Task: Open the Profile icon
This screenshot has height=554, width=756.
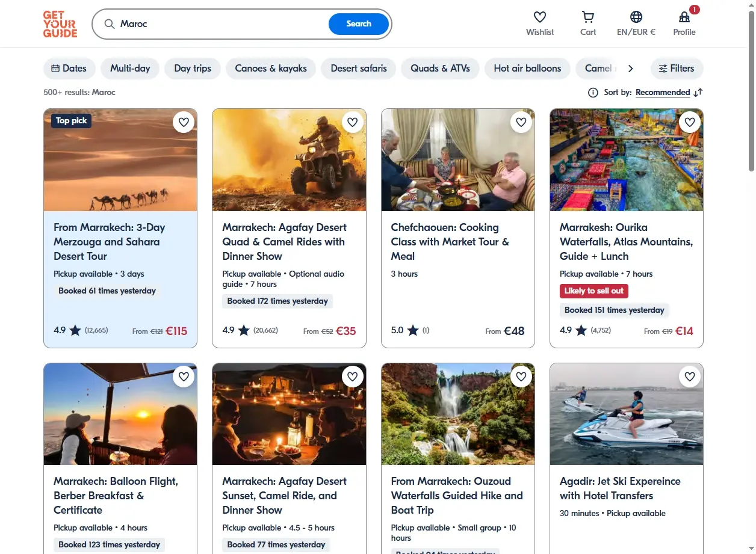Action: tap(684, 17)
